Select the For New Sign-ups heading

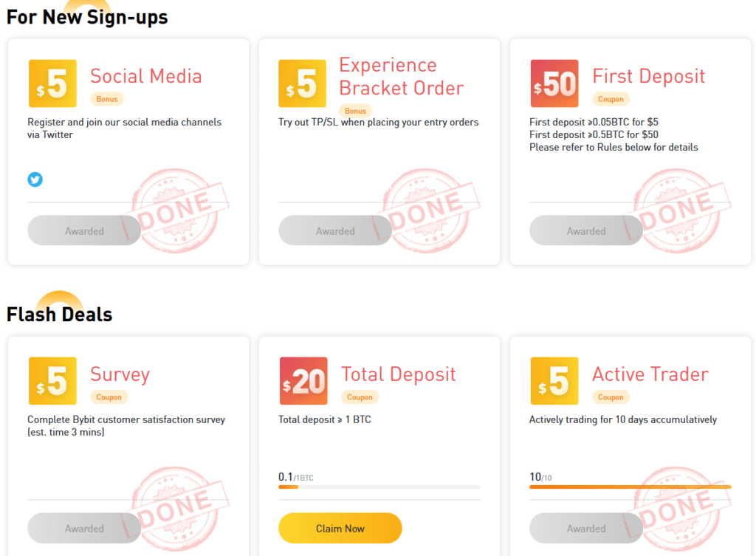point(86,16)
